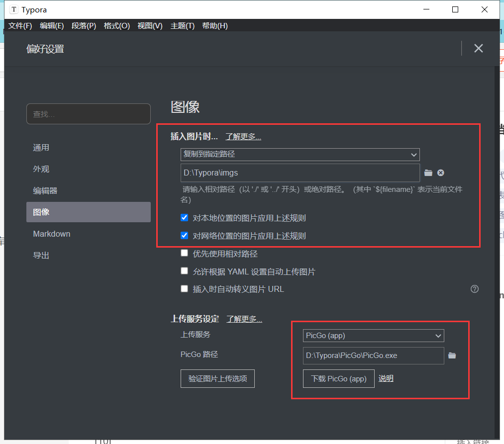Click the 验证图片上传选项 button
Image resolution: width=504 pixels, height=444 pixels.
coord(217,378)
